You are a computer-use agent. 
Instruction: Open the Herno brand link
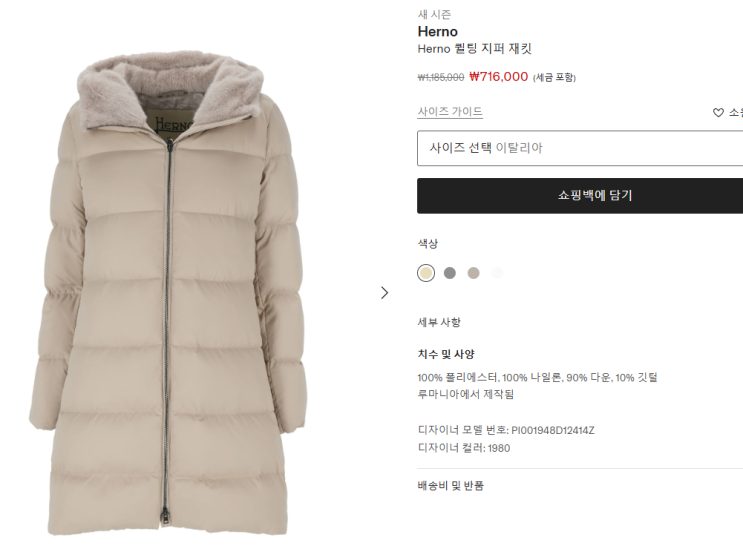[x=437, y=31]
